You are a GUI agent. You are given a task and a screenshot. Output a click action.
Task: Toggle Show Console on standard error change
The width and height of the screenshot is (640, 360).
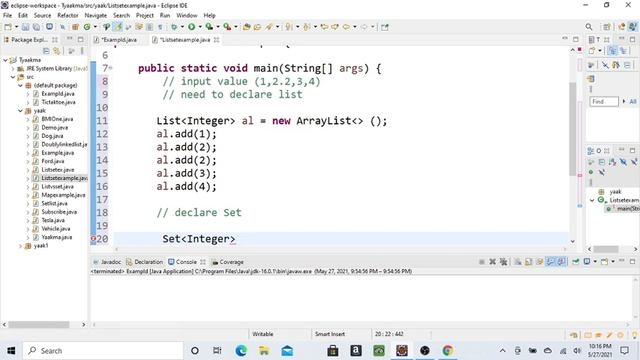coord(562,262)
